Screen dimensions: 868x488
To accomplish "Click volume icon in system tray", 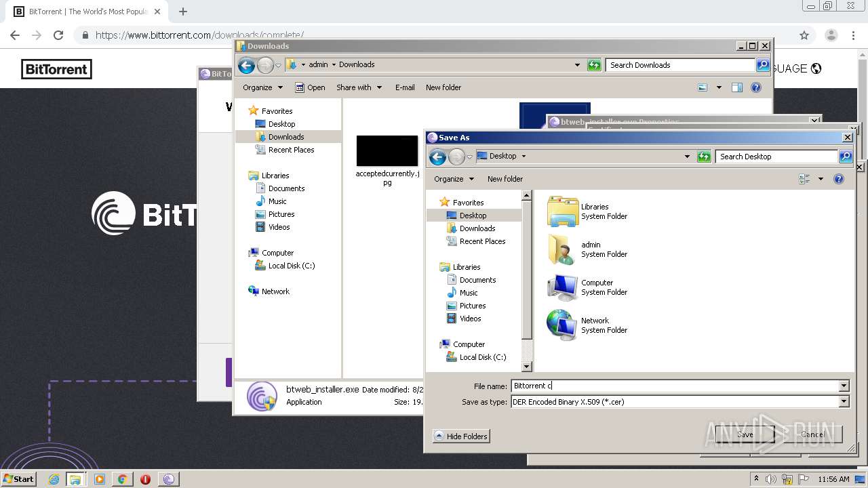I will [x=771, y=479].
